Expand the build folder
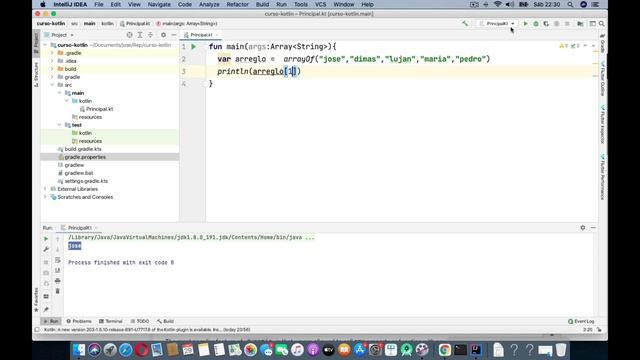640x360 pixels. coord(52,69)
